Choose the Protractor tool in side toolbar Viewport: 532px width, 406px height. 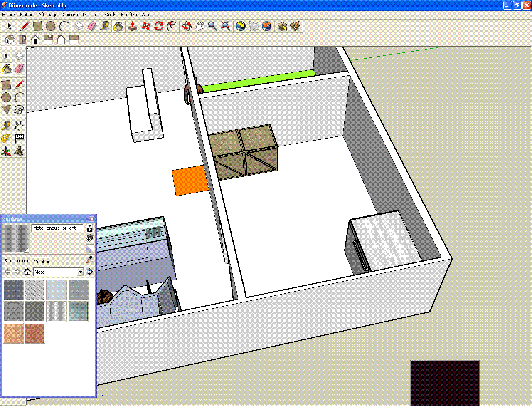tap(6, 138)
